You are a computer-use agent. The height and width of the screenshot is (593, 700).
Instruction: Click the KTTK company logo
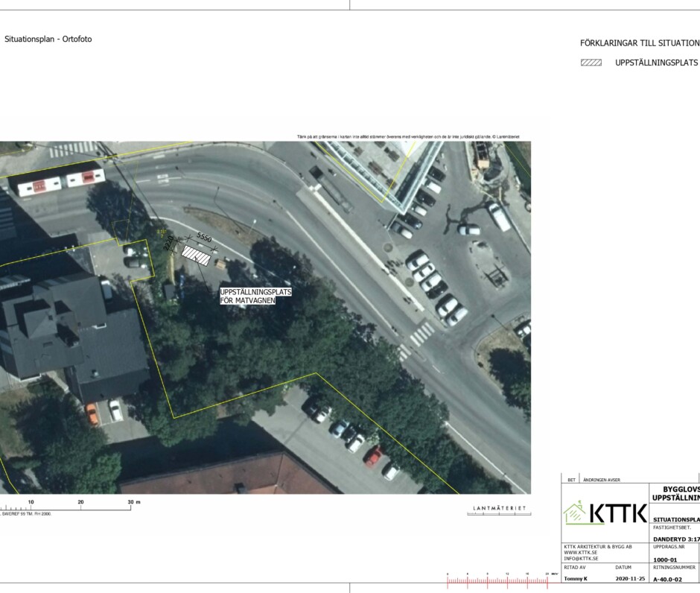click(605, 513)
